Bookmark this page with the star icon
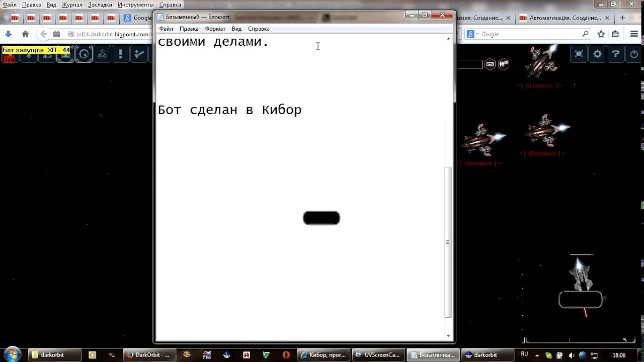The image size is (644, 362). point(601,34)
